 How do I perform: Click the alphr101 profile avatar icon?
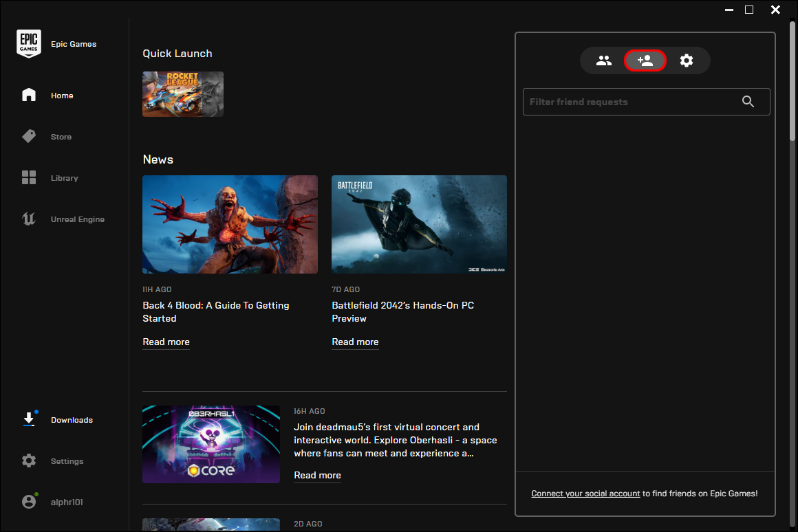pyautogui.click(x=29, y=502)
